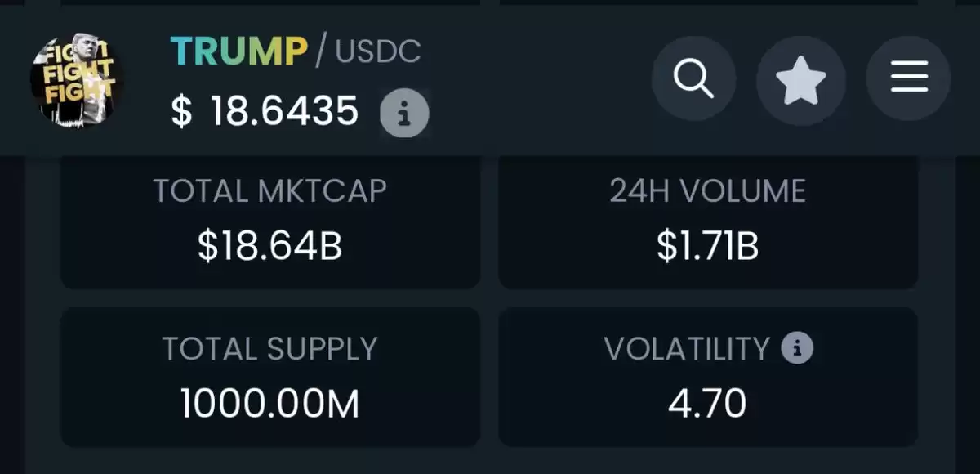Click the Total Supply heading text
980x474 pixels.
pos(269,349)
